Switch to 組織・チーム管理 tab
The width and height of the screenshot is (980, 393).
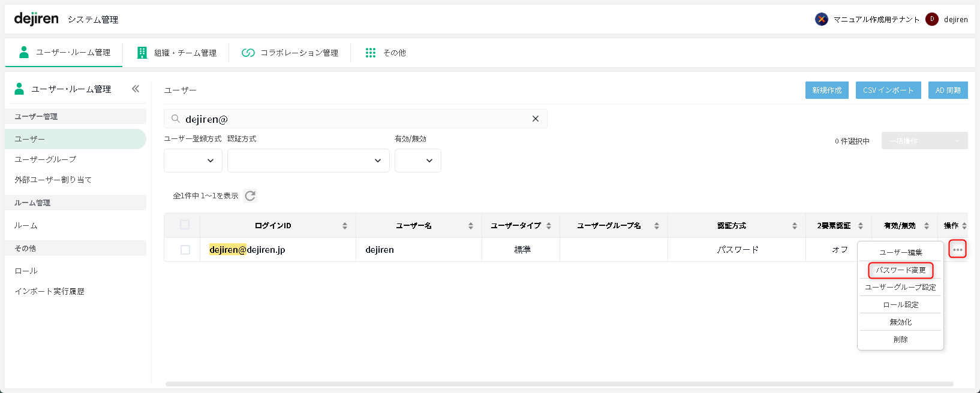click(x=177, y=53)
